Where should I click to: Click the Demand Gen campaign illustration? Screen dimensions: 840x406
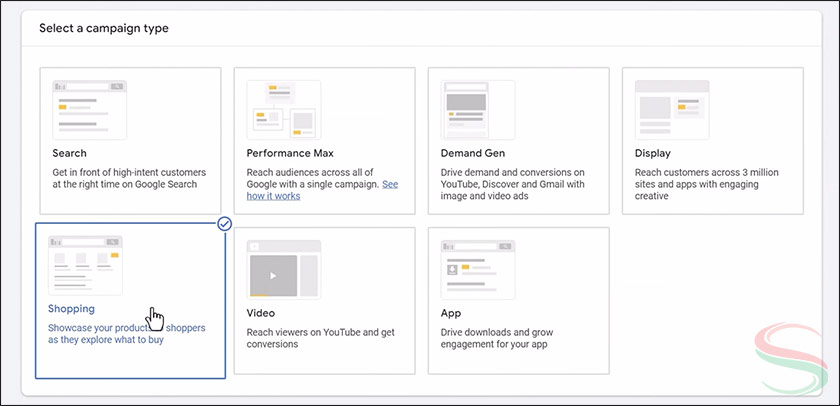[478, 109]
